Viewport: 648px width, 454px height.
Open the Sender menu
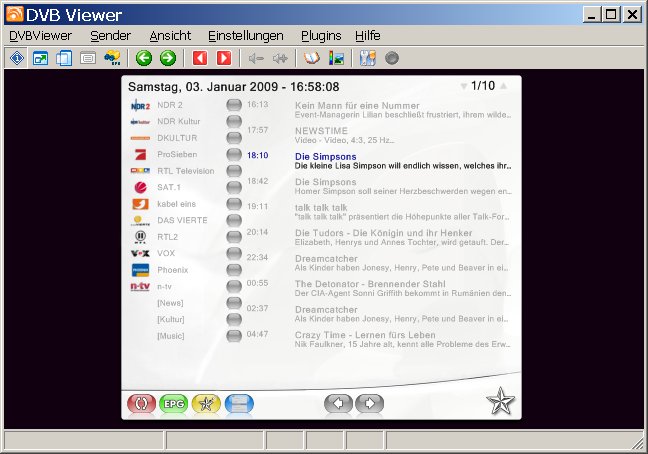(x=110, y=35)
